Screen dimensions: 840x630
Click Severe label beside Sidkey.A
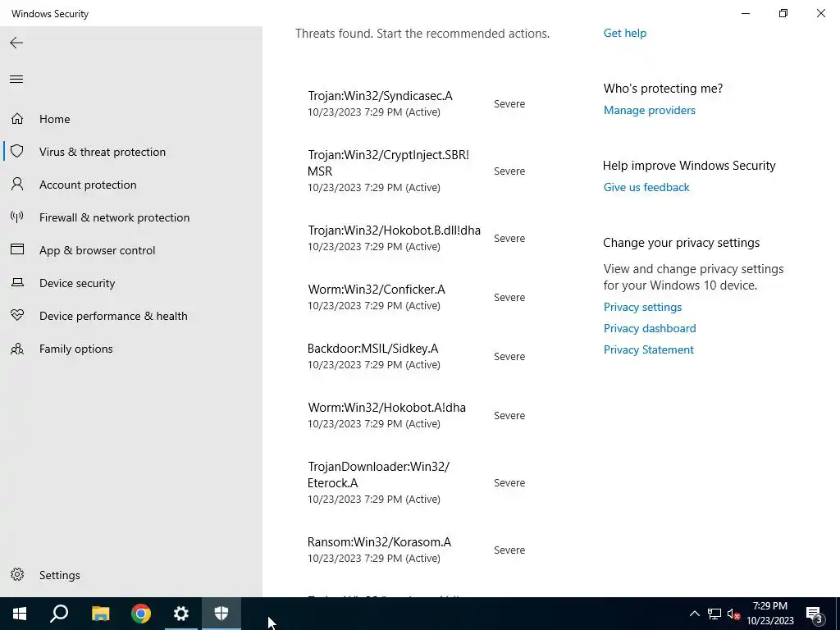point(509,356)
